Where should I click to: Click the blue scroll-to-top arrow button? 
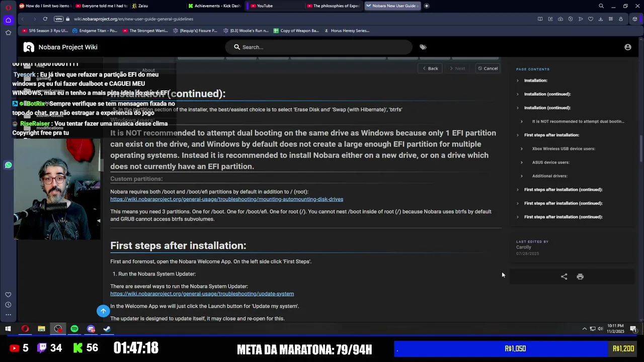point(103,311)
